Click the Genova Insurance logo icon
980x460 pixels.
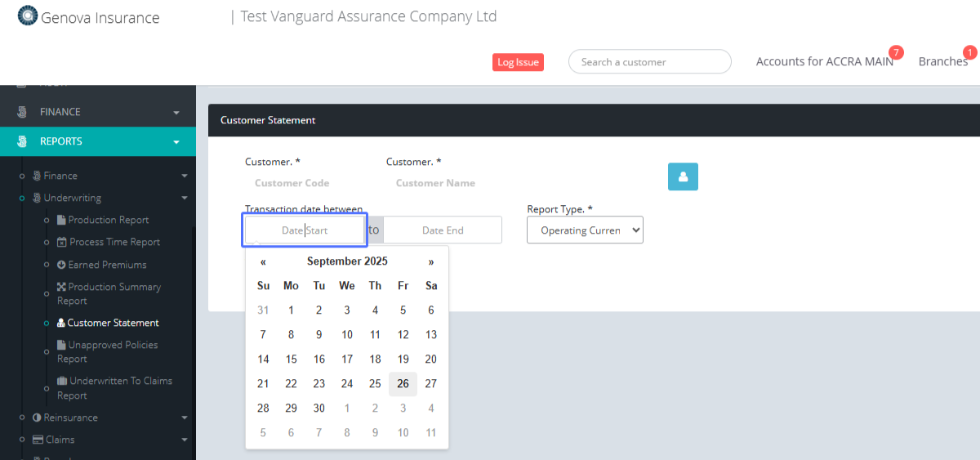[28, 16]
